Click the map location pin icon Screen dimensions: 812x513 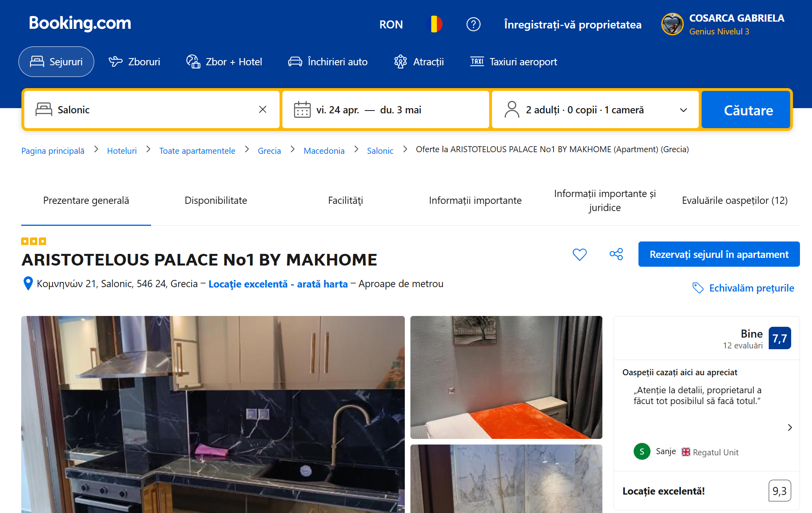[x=28, y=284]
